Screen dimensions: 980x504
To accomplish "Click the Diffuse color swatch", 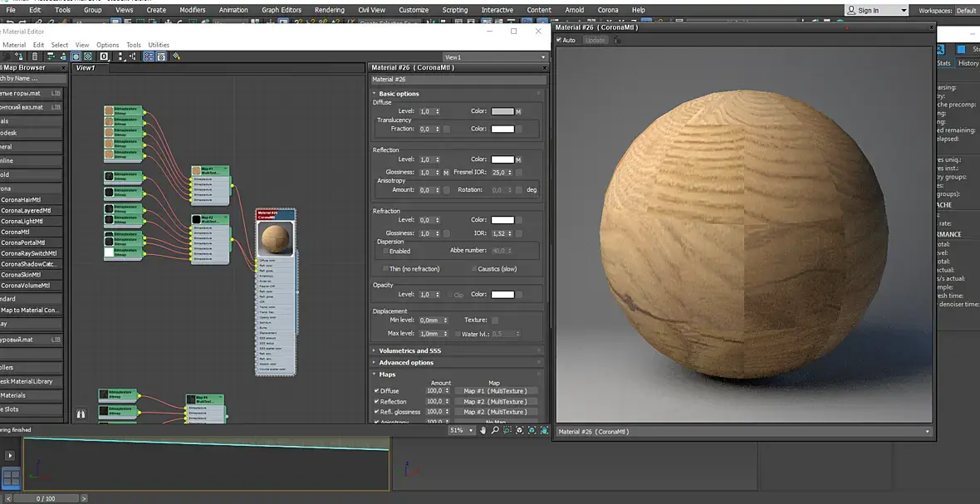I will click(x=502, y=111).
